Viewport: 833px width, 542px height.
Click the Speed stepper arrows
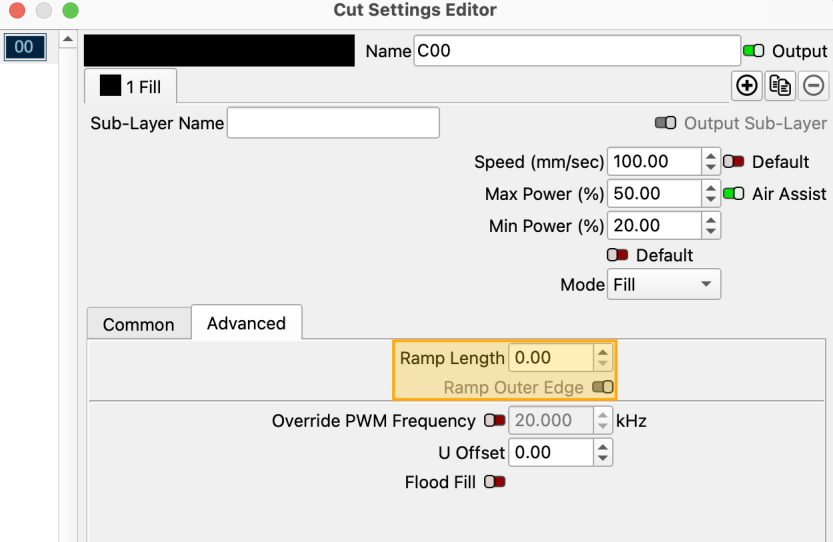pyautogui.click(x=710, y=162)
